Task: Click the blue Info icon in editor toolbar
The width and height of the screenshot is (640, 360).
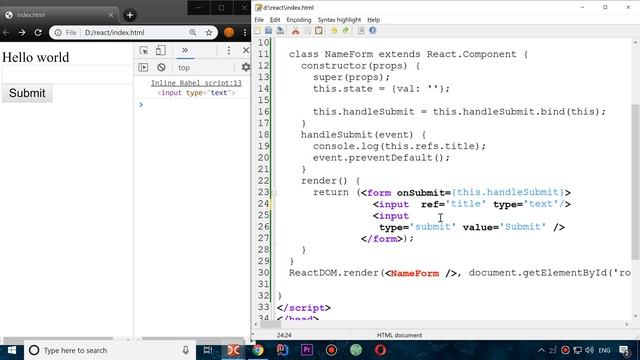Action: [373, 31]
